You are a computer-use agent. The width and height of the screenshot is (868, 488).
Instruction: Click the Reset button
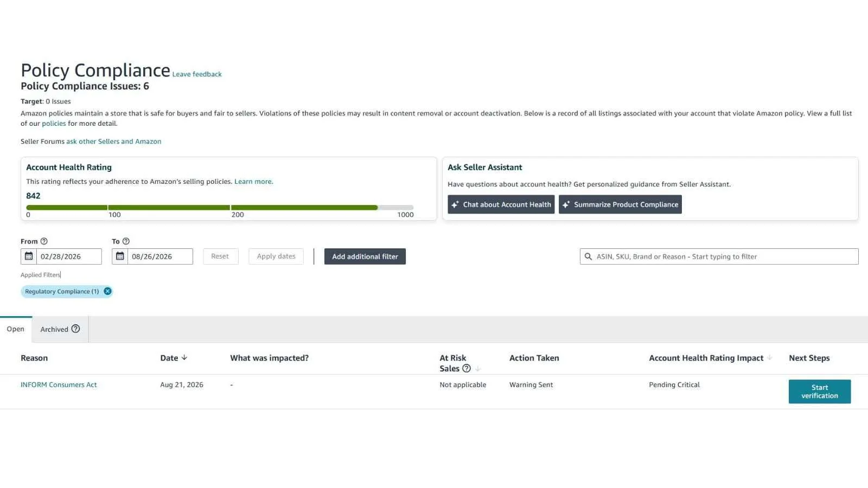(x=220, y=256)
